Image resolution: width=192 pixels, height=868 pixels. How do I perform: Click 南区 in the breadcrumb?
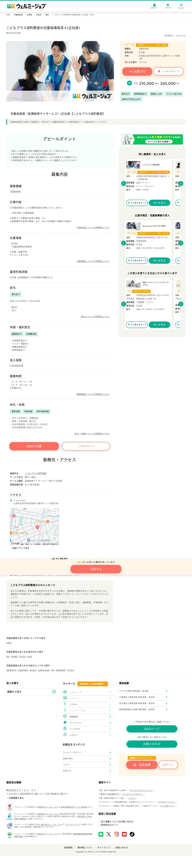coord(47,15)
